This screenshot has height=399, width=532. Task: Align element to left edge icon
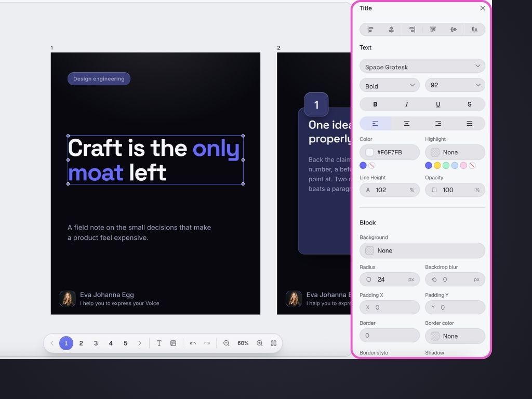tap(370, 30)
